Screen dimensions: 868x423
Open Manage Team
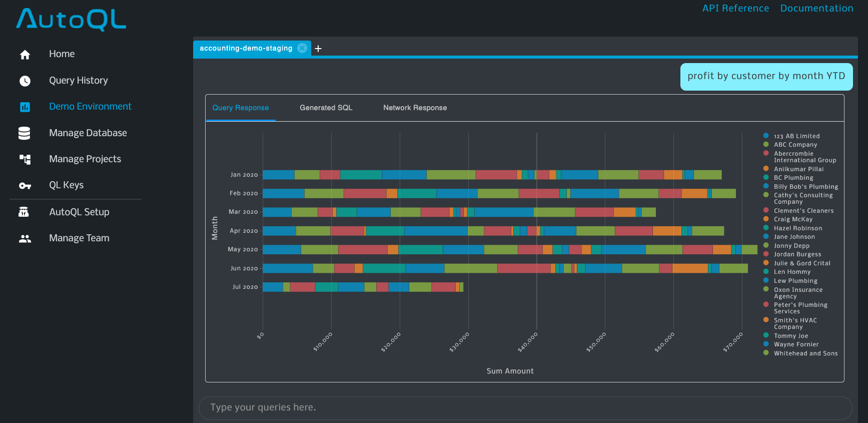79,238
